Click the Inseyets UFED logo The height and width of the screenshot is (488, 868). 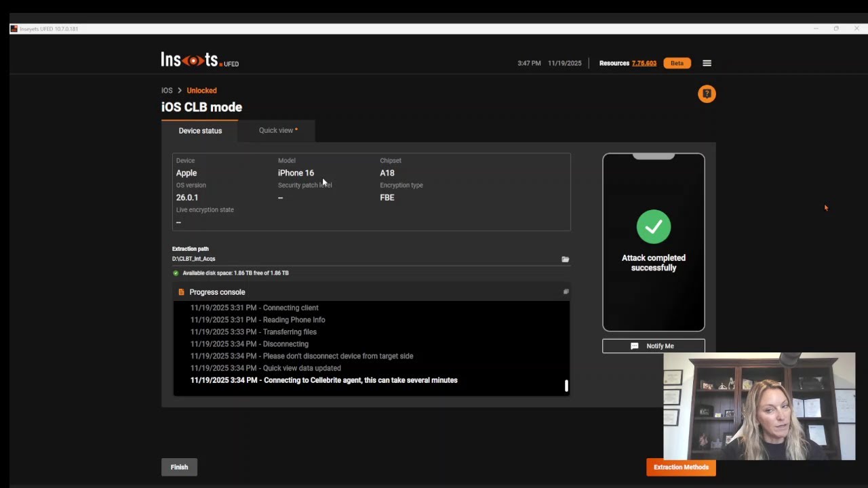pos(200,60)
